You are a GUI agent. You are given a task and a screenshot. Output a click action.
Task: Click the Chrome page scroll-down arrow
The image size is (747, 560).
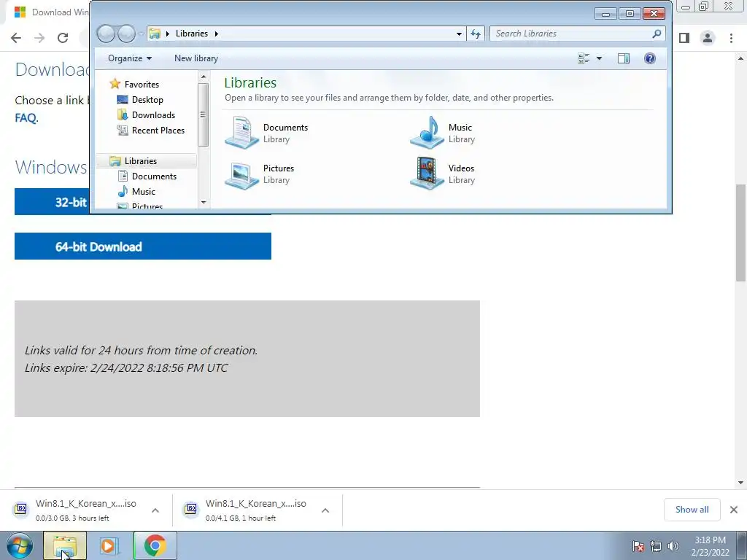coord(740,483)
